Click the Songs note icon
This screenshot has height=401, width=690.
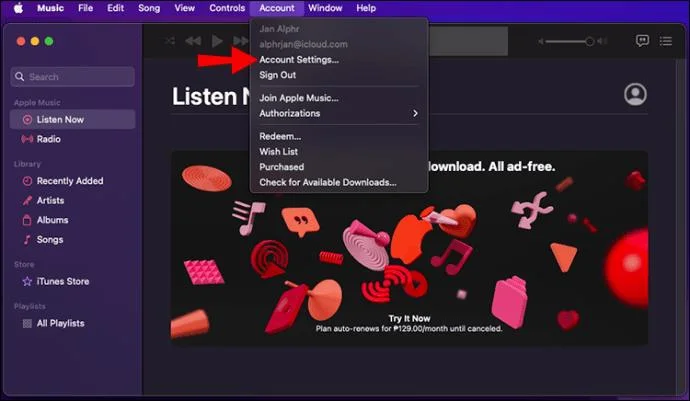pyautogui.click(x=27, y=239)
